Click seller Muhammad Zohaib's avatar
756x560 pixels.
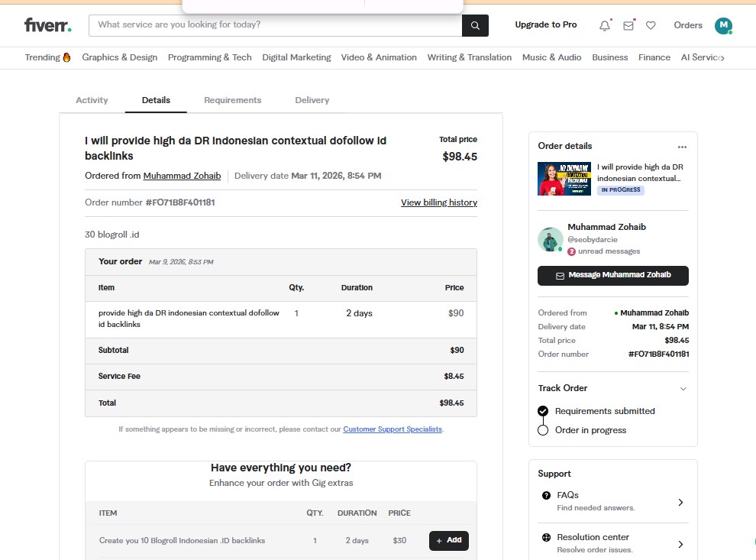tap(550, 239)
